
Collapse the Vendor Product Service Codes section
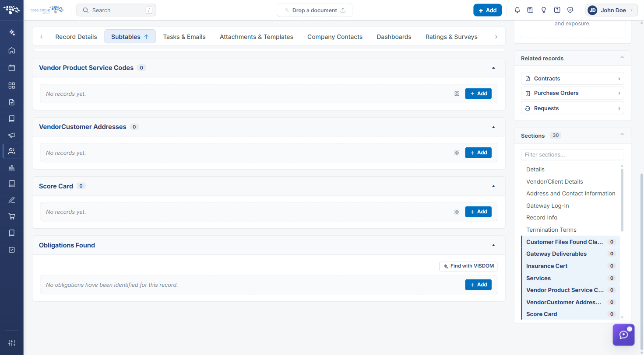(493, 68)
